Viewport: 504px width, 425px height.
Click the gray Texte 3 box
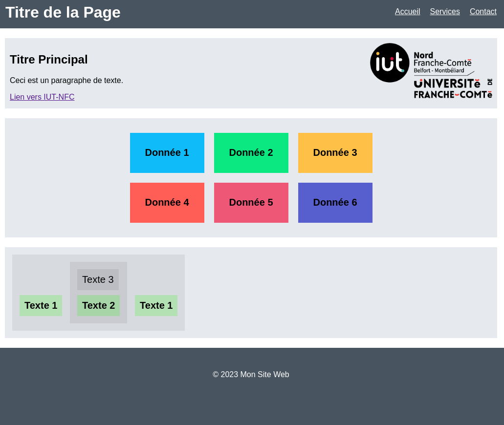pos(98,279)
